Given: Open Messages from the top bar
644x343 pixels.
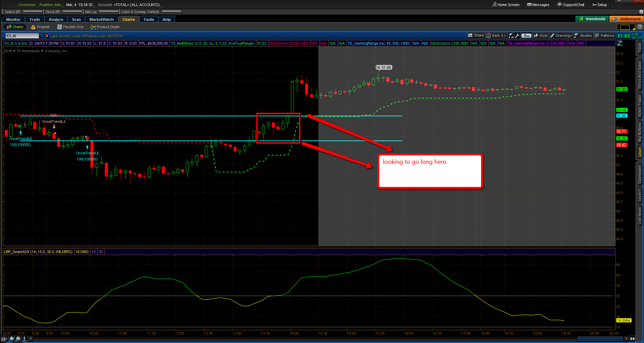Looking at the screenshot, I should click(538, 5).
